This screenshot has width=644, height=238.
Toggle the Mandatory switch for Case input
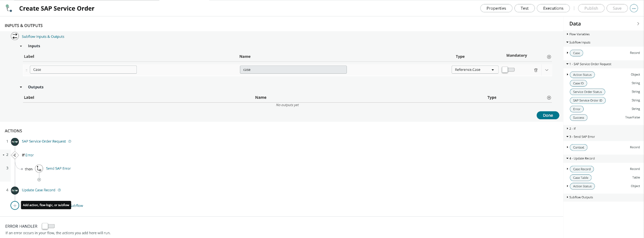(508, 70)
